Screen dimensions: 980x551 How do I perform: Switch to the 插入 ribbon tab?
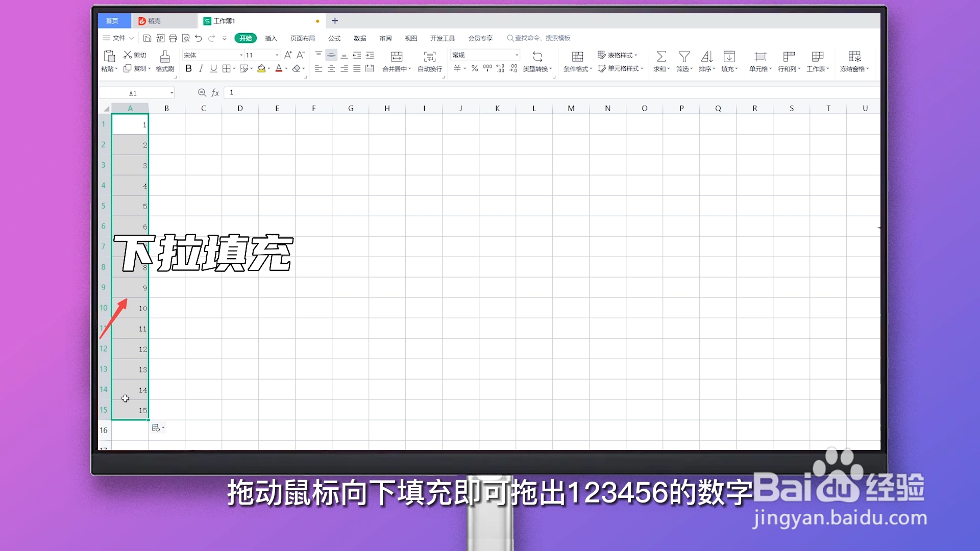[x=271, y=38]
